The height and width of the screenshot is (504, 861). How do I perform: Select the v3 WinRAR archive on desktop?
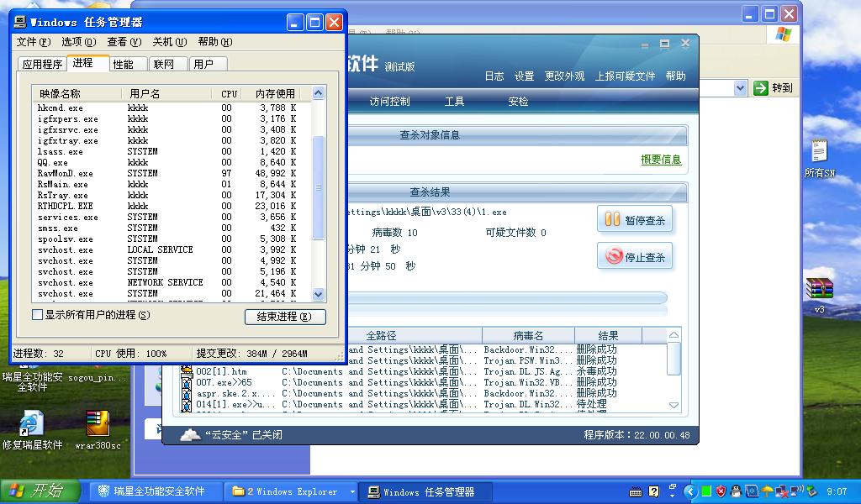click(x=819, y=295)
